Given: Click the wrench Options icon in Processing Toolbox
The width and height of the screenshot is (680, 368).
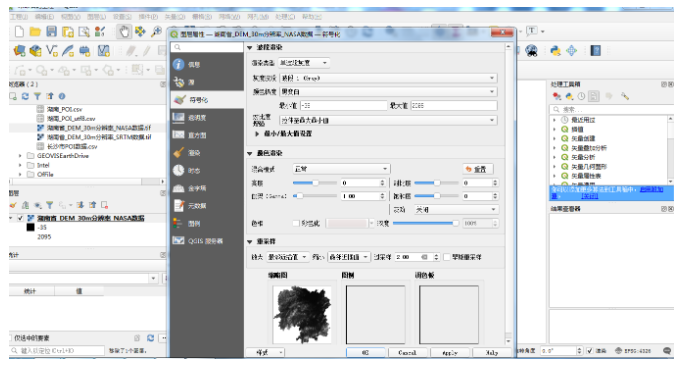Looking at the screenshot, I should point(624,96).
